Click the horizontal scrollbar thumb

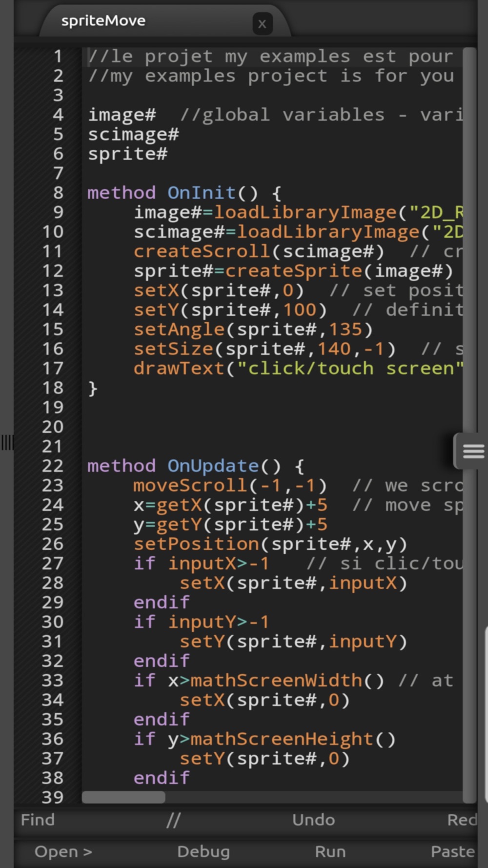[x=123, y=798]
